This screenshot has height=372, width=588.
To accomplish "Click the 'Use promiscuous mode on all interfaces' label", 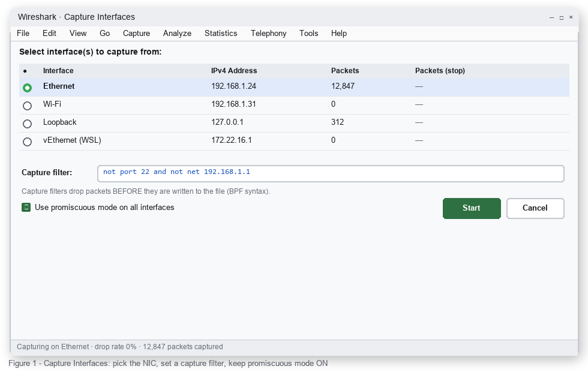I will pyautogui.click(x=104, y=208).
